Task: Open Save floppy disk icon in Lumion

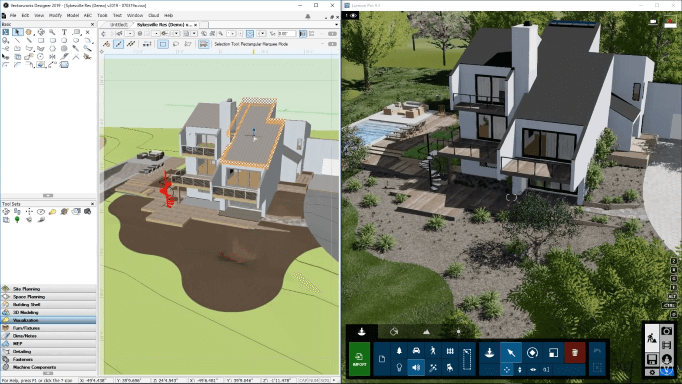Action: [x=652, y=359]
